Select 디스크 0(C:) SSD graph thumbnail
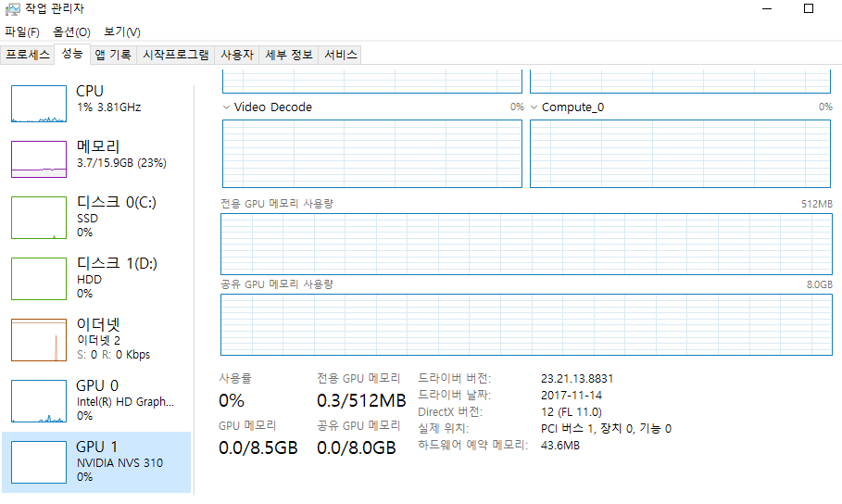The width and height of the screenshot is (842, 504). (39, 218)
